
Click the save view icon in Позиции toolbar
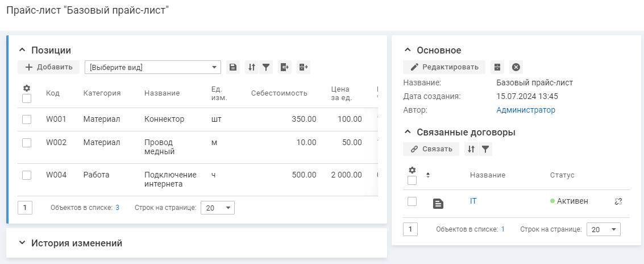click(232, 67)
